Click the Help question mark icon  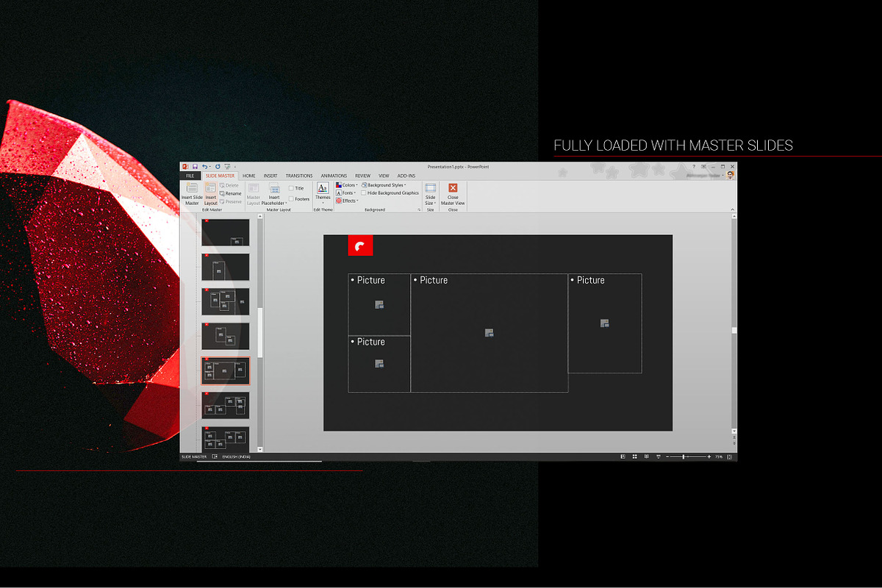point(693,167)
